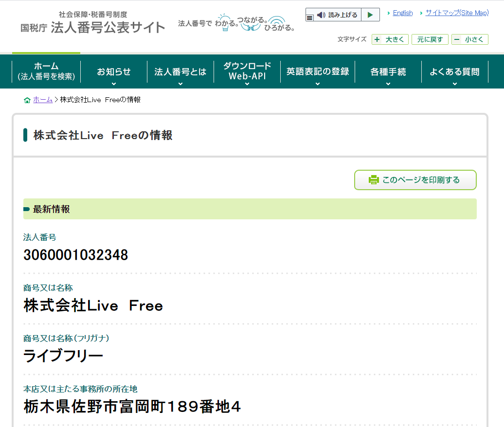
Task: Open the お知らせ menu
Action: (x=114, y=71)
